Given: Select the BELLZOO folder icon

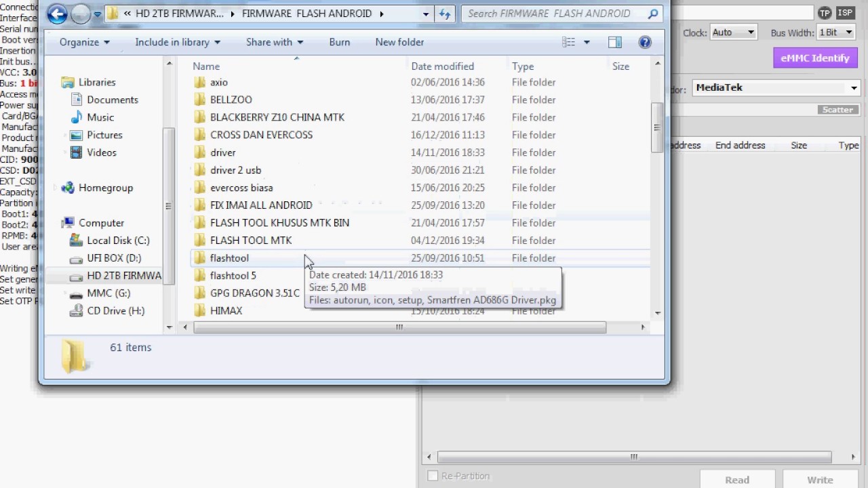Looking at the screenshot, I should [199, 100].
